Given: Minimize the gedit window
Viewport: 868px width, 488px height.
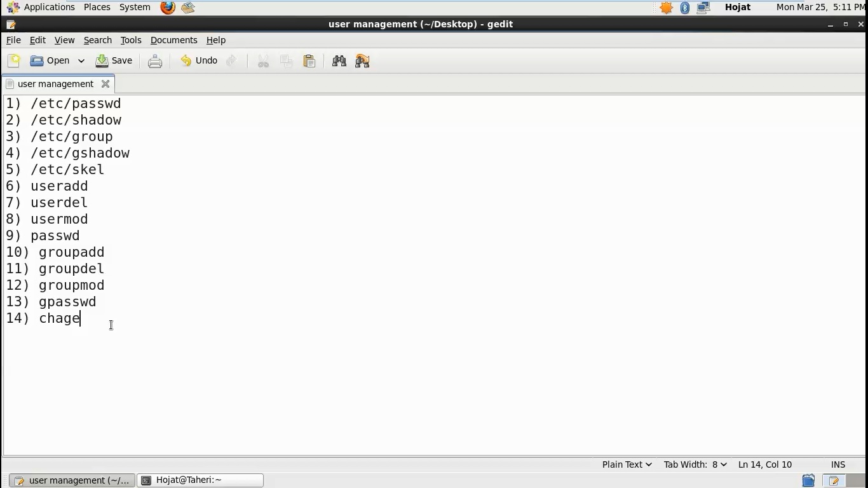Looking at the screenshot, I should pos(831,24).
